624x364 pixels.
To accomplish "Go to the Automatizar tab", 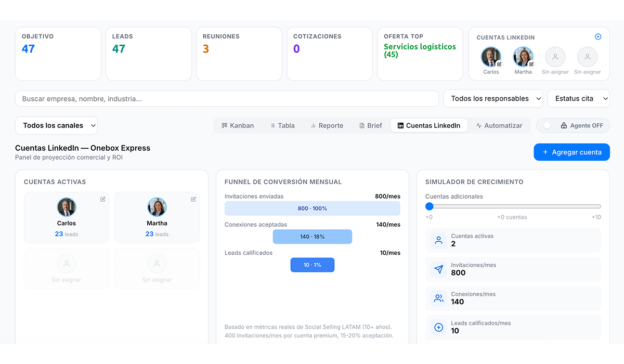I will 499,125.
